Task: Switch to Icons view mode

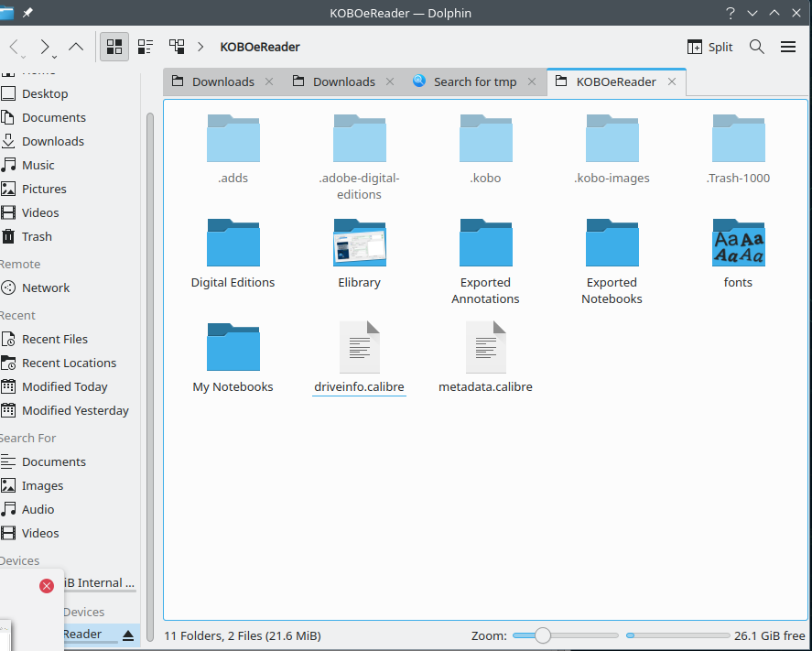Action: 114,47
